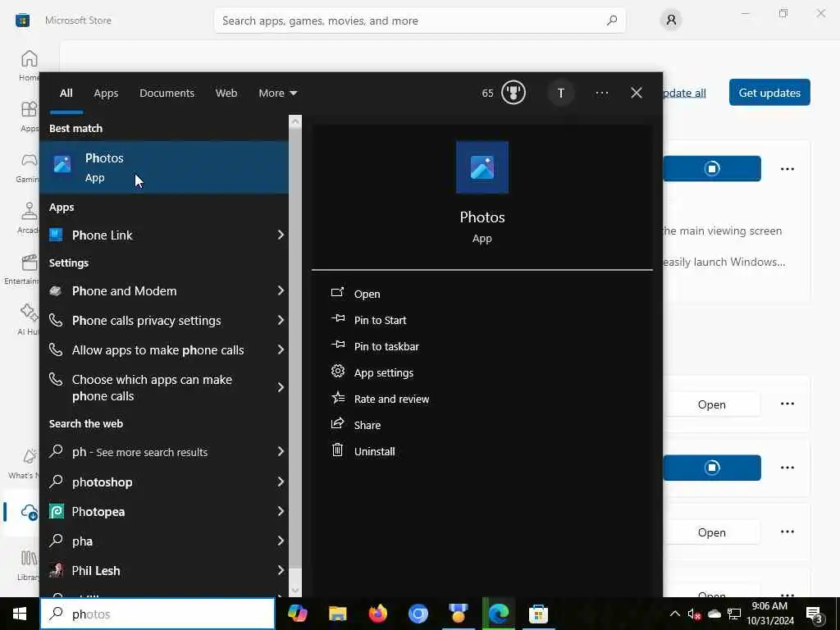This screenshot has width=840, height=630.
Task: Expand Phil Lesh suggestion arrow
Action: [281, 570]
